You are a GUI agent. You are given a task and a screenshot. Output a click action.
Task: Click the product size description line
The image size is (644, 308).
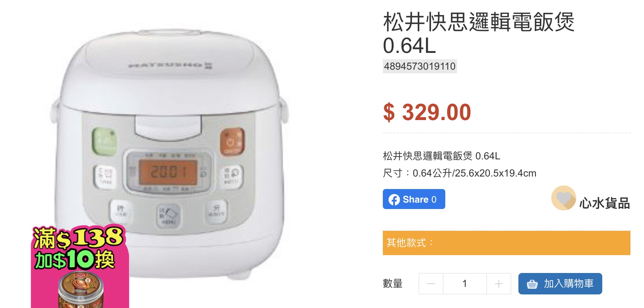[460, 173]
